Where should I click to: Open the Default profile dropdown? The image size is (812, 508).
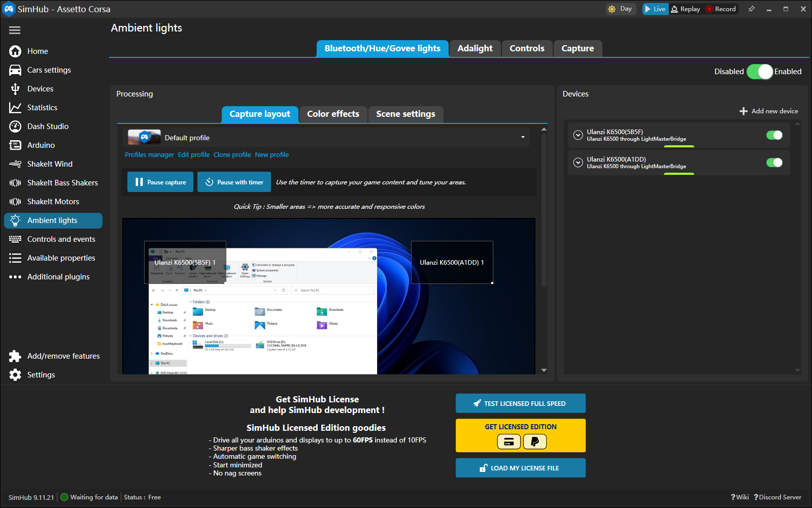click(x=326, y=138)
